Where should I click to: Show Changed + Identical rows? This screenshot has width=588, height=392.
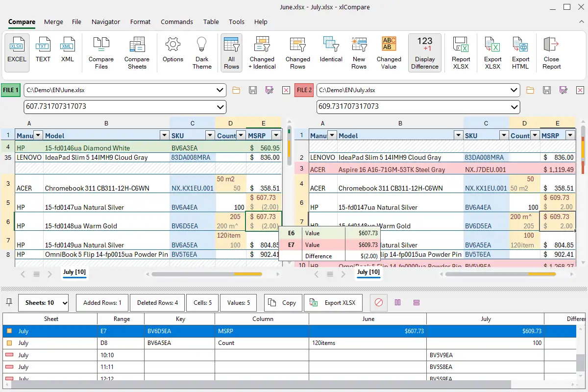coord(262,53)
